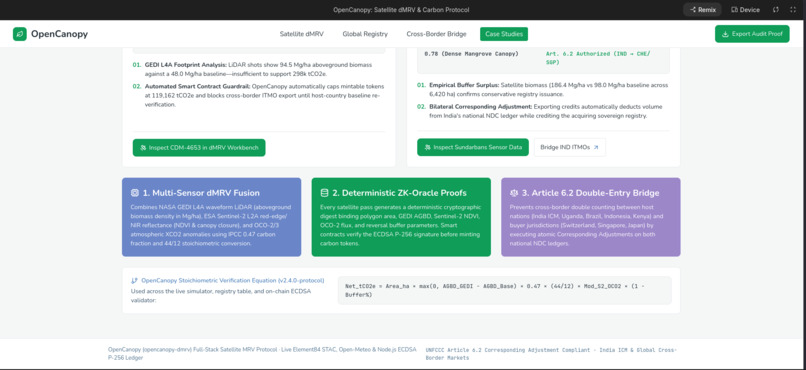Click the "Automated Smart Contract Guardrail" text
The height and width of the screenshot is (370, 806).
pyautogui.click(x=198, y=86)
